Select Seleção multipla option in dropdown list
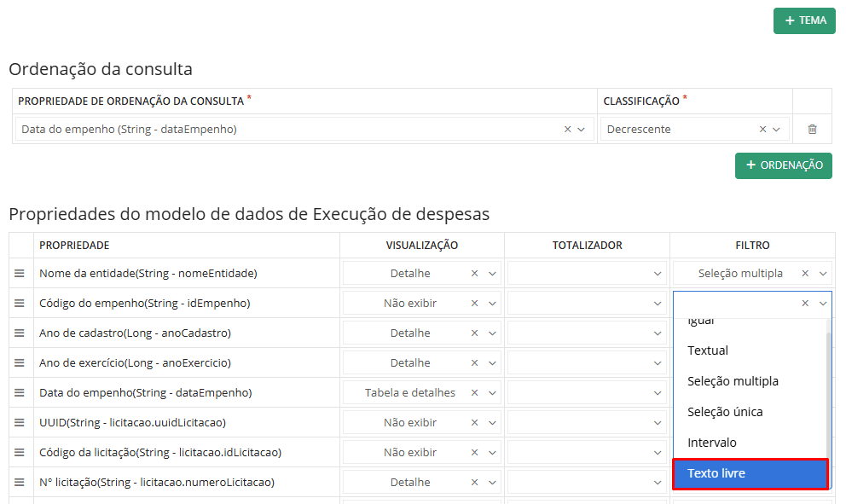This screenshot has width=846, height=504. click(750, 381)
